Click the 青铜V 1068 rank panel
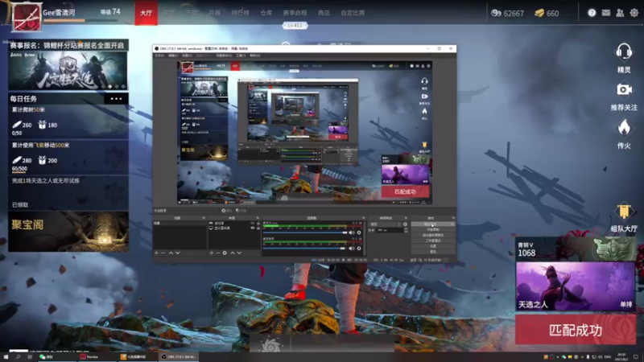The height and width of the screenshot is (362, 644). click(x=576, y=249)
